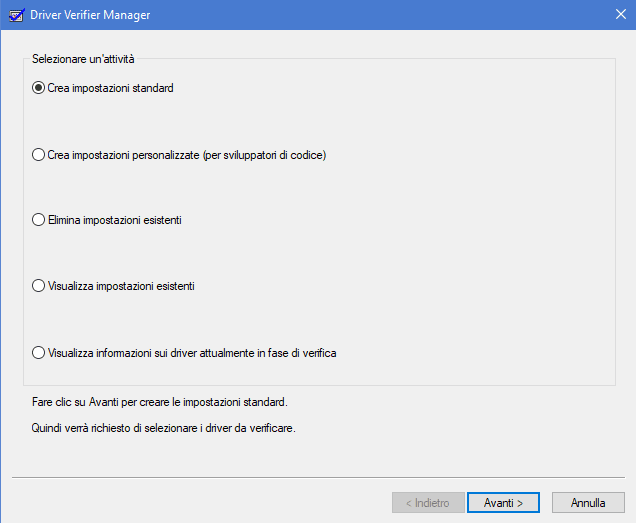Screen dimensions: 636x523
Task: Click the '(per sviluppatori di codice)' label text
Action: click(x=266, y=155)
